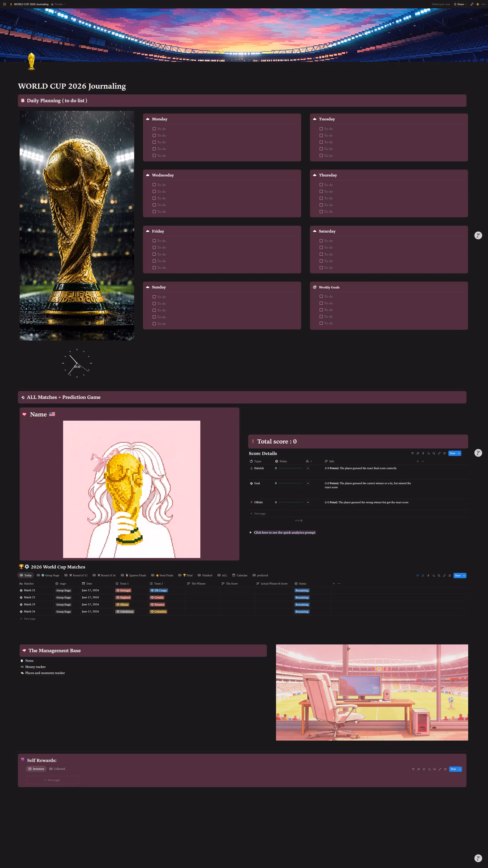Open automations lightning icon in Matches toolbar
The image size is (488, 868).
pyautogui.click(x=428, y=576)
